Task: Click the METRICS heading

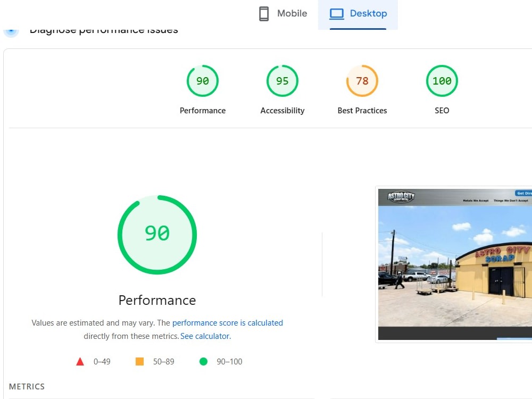Action: tap(27, 386)
